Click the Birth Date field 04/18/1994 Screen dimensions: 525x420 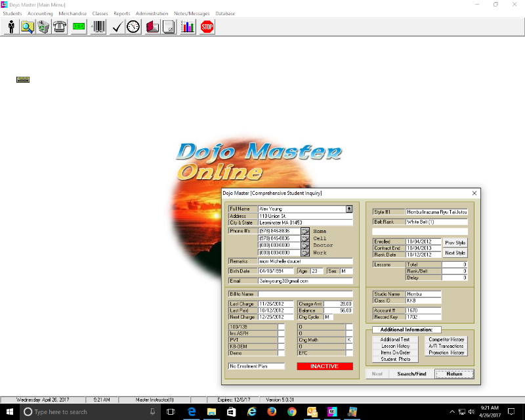click(x=276, y=271)
